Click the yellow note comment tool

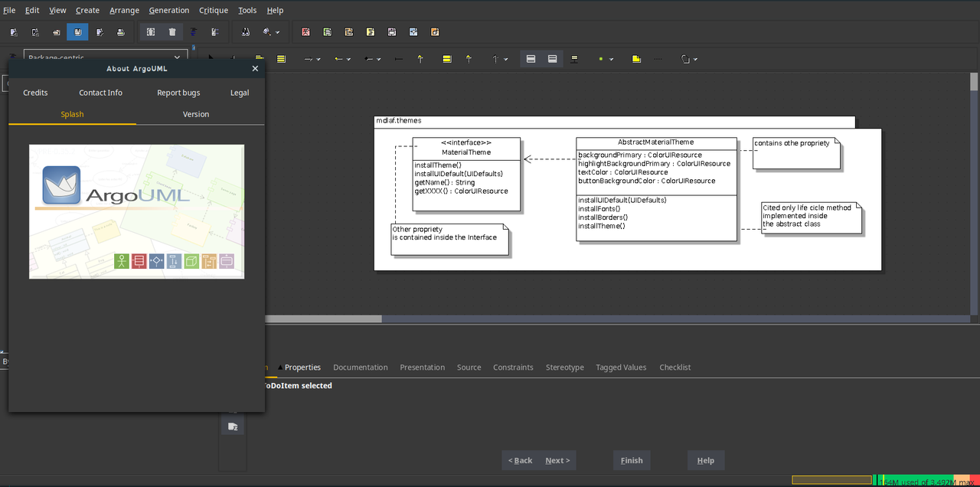636,59
